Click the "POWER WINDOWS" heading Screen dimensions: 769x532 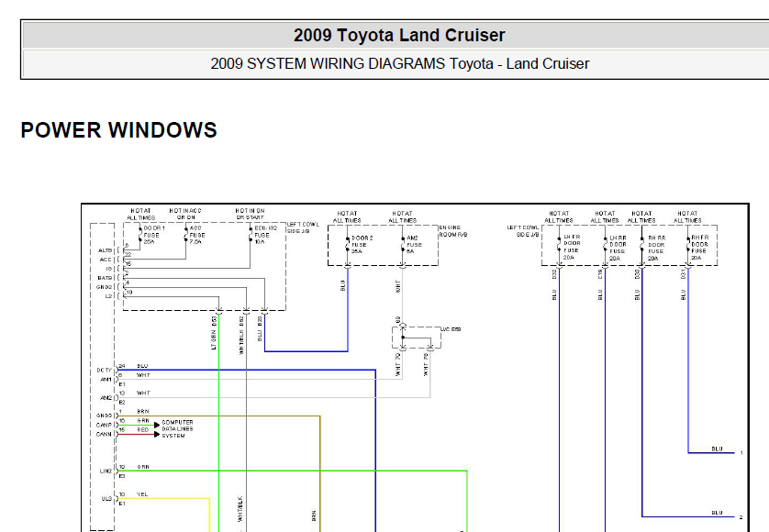[x=118, y=130]
